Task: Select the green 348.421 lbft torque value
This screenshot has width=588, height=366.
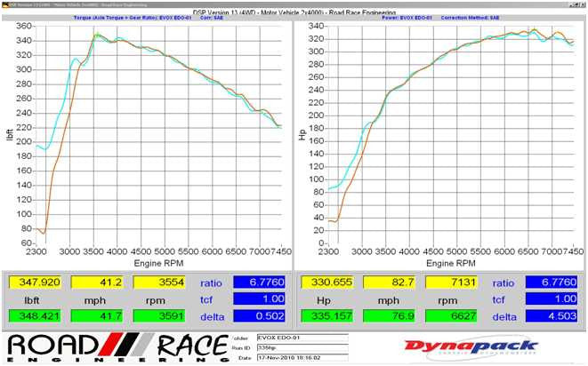Action: pos(34,316)
